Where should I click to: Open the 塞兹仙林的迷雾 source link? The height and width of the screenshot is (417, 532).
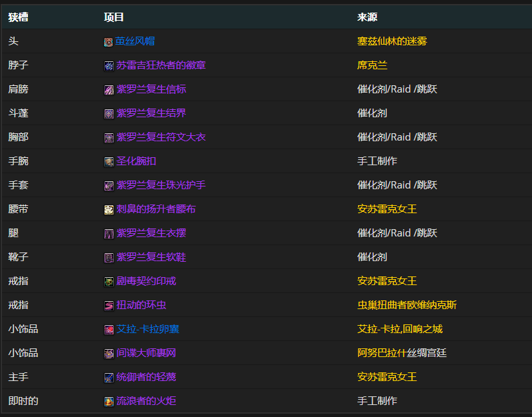tap(392, 41)
